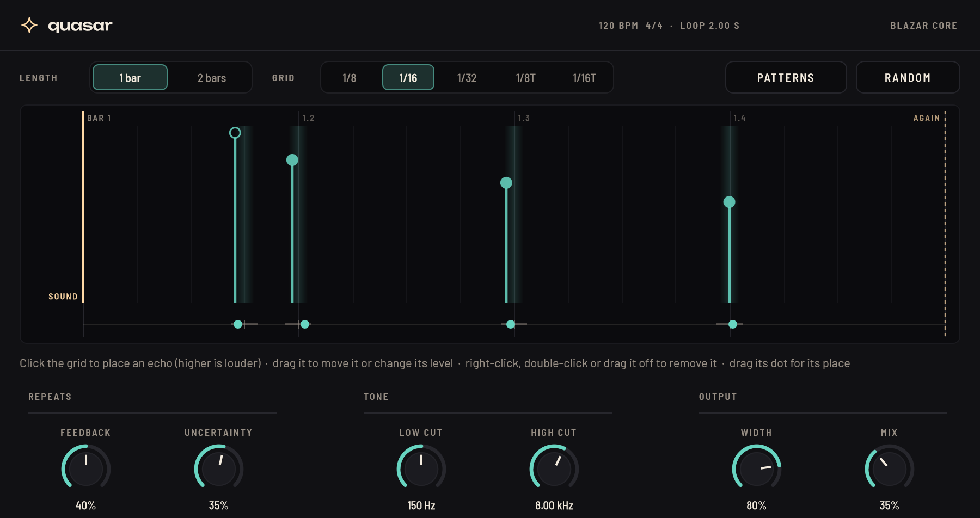Screen dimensions: 980x518
Task: Click the BAR 1 label
Action: (99, 118)
